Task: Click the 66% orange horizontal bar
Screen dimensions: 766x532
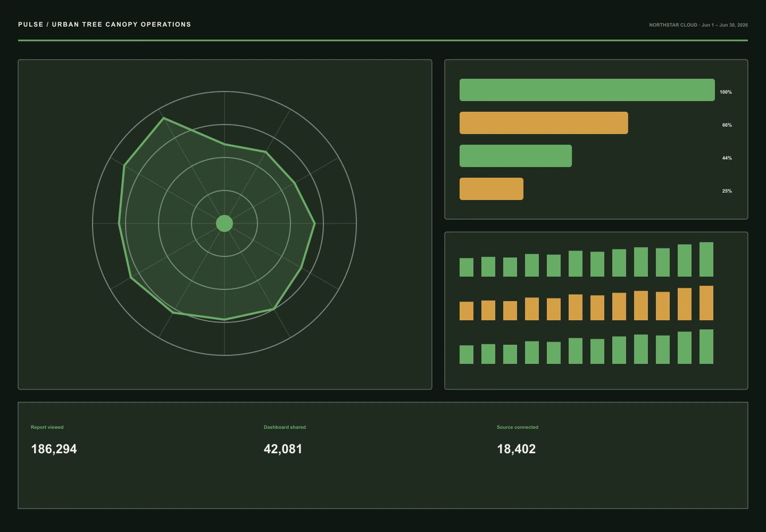Action: pos(544,123)
